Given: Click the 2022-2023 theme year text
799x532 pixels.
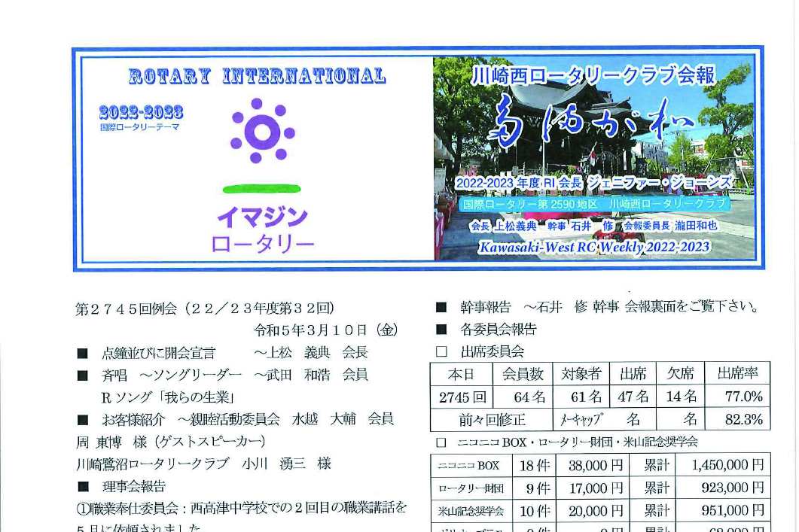Looking at the screenshot, I should click(141, 112).
